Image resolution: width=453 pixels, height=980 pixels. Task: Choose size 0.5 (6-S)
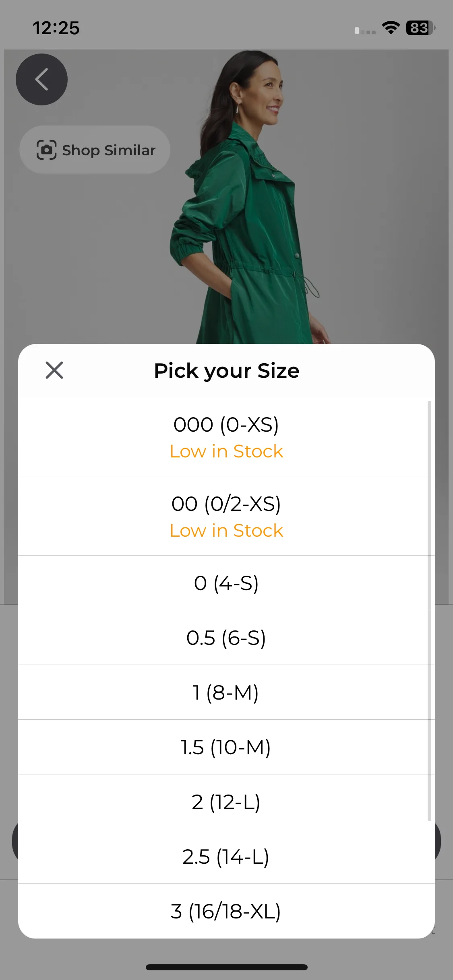[226, 638]
